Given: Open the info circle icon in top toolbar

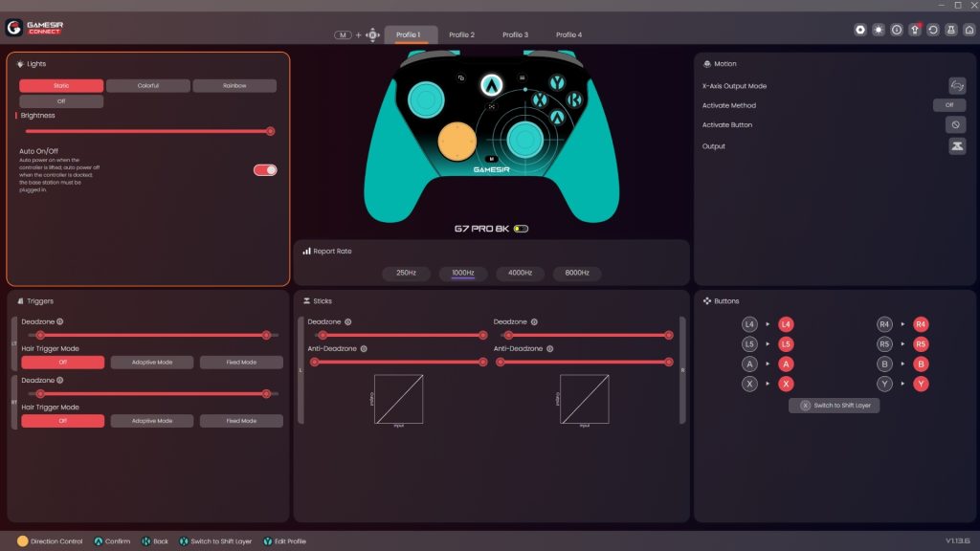Looking at the screenshot, I should 897,30.
